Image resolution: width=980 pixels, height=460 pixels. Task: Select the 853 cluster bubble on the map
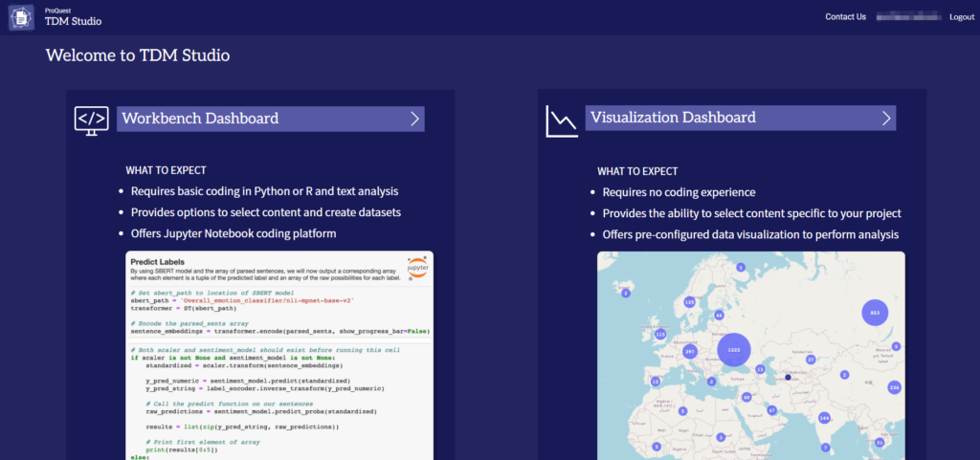coord(873,313)
